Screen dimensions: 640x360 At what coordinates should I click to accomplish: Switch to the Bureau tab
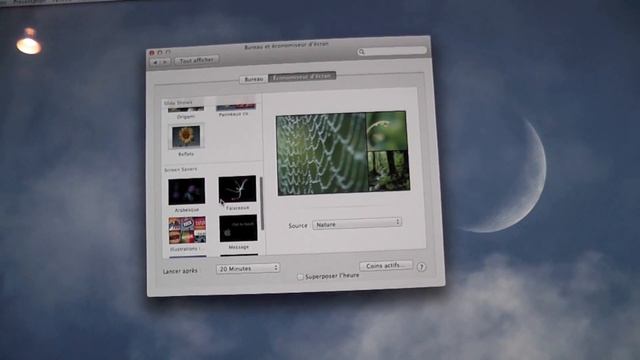tap(253, 79)
